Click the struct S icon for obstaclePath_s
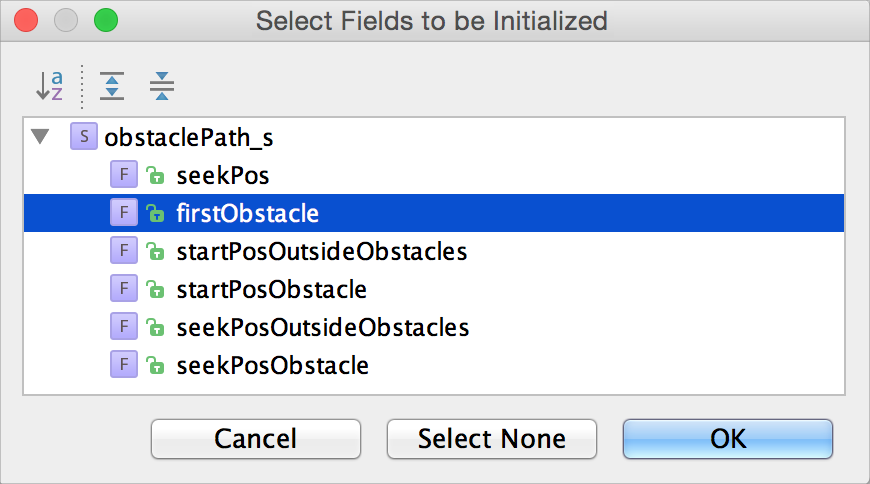This screenshot has width=870, height=484. click(x=84, y=137)
